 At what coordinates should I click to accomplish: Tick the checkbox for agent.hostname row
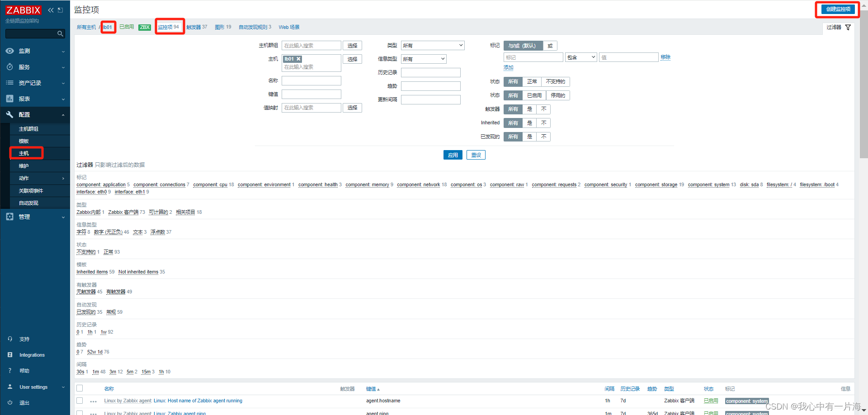coord(80,401)
